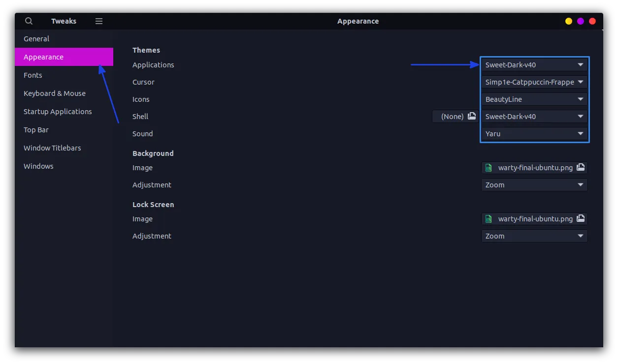Viewport: 618px width, 364px height.
Task: Click the picture icon on the Shell (None) button
Action: 471,116
